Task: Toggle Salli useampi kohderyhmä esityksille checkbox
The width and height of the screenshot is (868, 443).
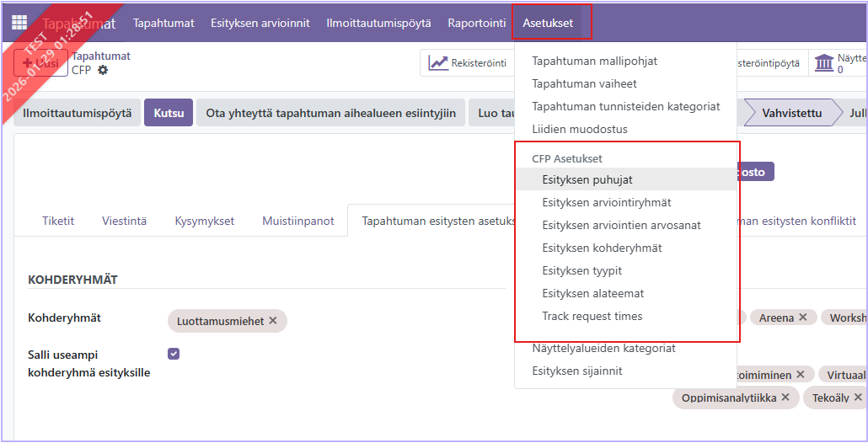Action: coord(174,354)
